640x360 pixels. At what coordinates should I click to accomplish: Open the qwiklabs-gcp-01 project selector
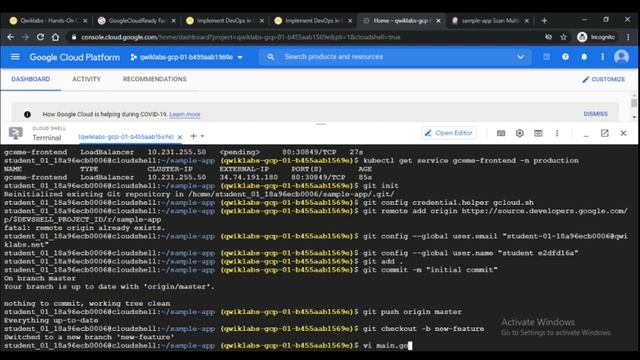pyautogui.click(x=187, y=57)
